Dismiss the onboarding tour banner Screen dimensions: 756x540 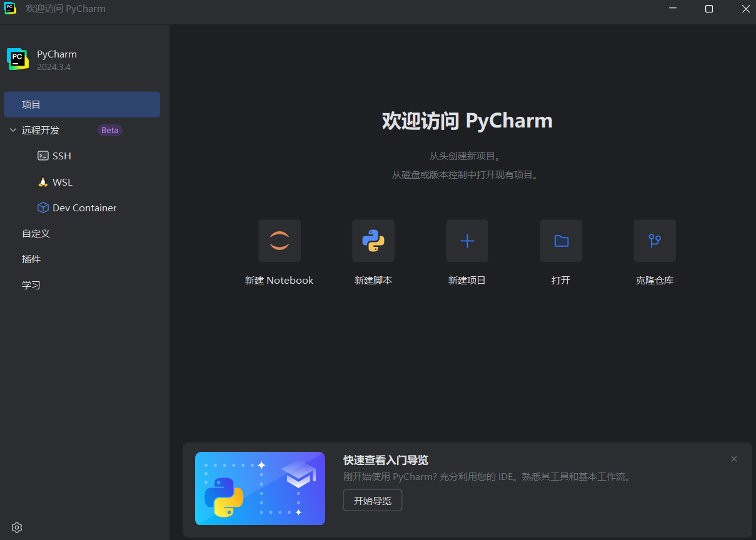click(734, 459)
